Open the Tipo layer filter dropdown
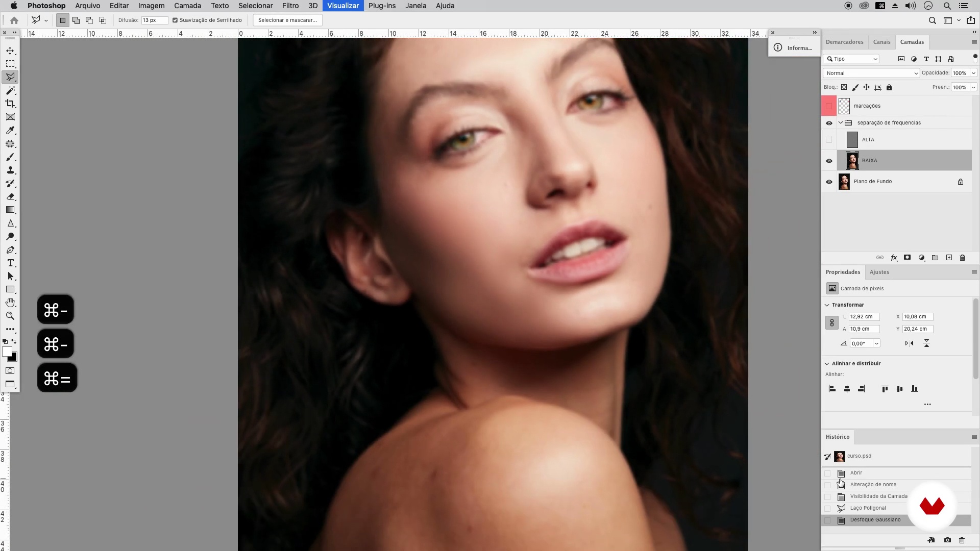 (852, 59)
